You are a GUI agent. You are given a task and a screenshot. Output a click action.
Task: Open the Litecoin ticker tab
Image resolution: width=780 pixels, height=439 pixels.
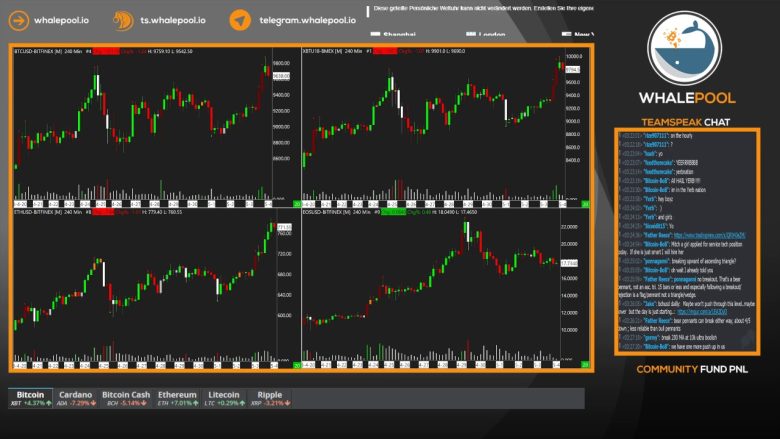(x=223, y=398)
